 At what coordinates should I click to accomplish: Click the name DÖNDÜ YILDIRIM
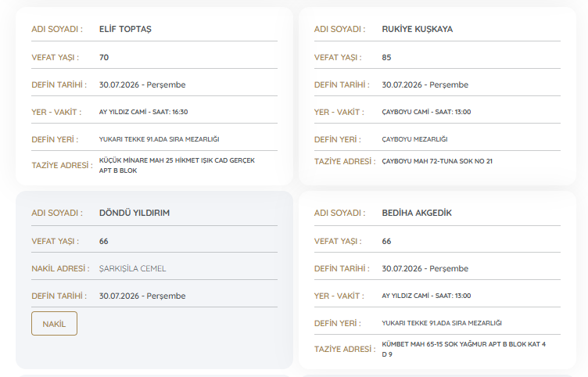coord(134,213)
